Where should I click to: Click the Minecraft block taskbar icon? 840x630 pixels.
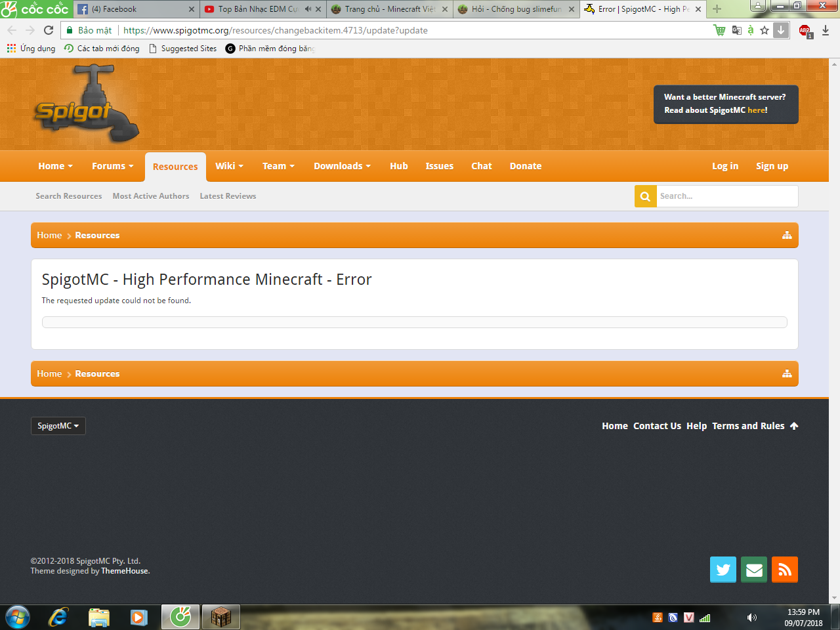pyautogui.click(x=221, y=618)
